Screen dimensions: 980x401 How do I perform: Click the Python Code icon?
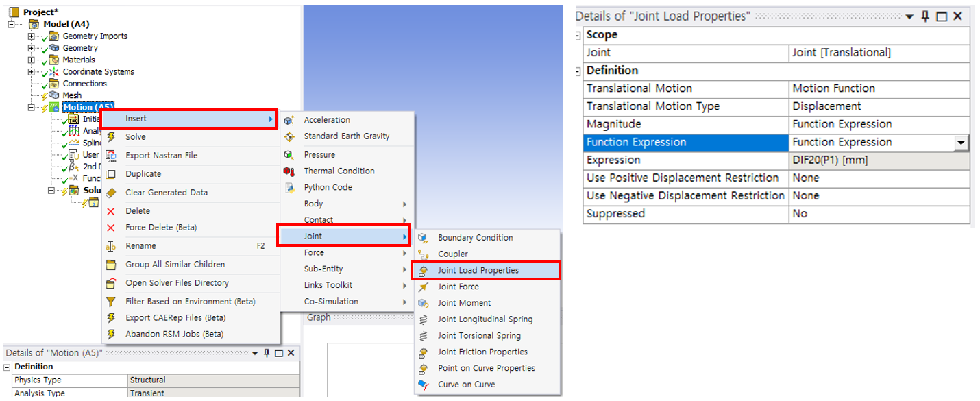pyautogui.click(x=289, y=188)
